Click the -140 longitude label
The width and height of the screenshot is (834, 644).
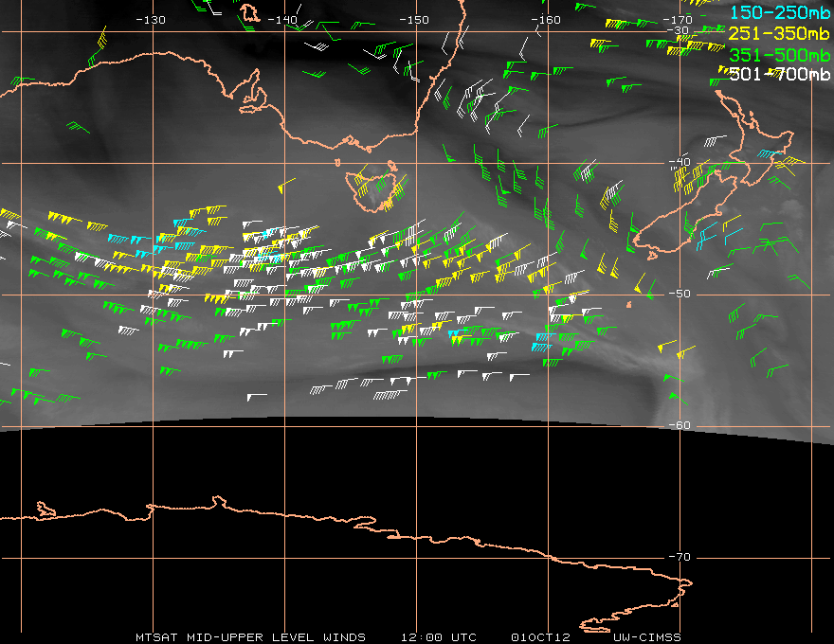(x=282, y=20)
